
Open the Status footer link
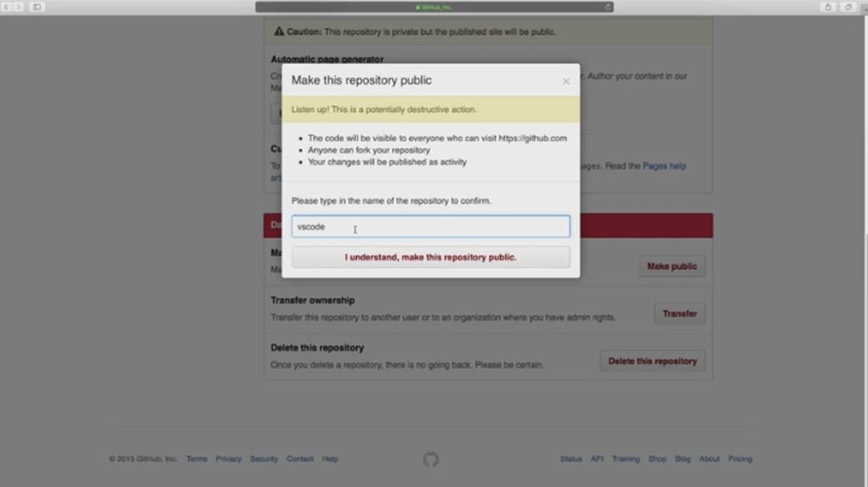(x=570, y=459)
